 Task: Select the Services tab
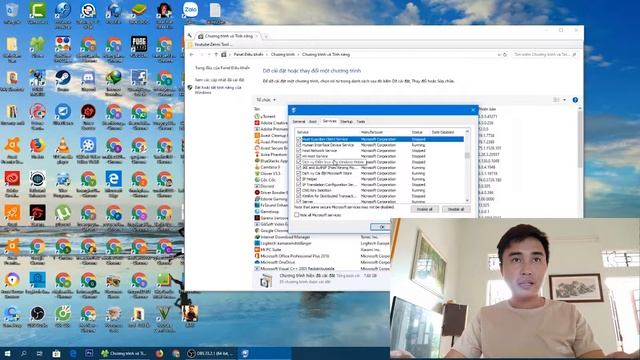point(329,121)
